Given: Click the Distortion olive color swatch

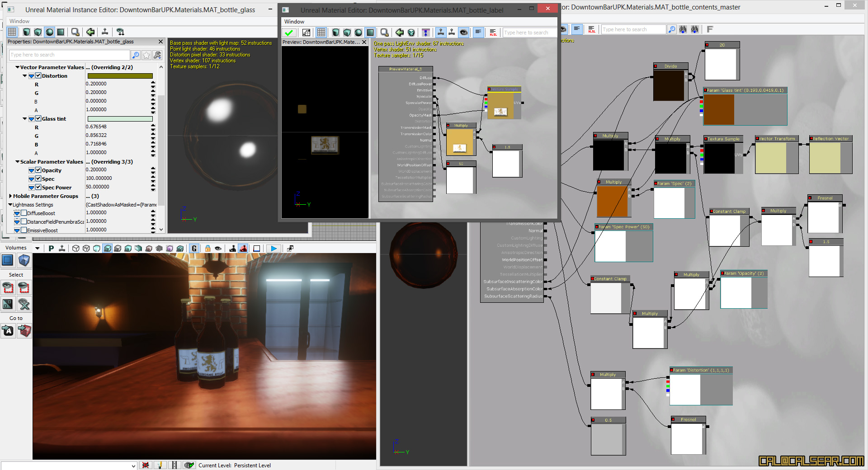Looking at the screenshot, I should point(120,76).
